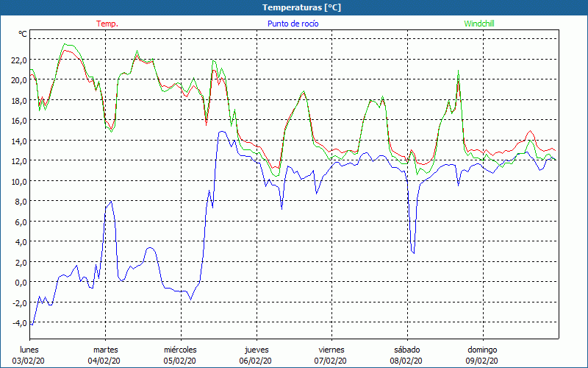Choose the domingo 09/02/20 date label
588x368 pixels.
tap(482, 355)
